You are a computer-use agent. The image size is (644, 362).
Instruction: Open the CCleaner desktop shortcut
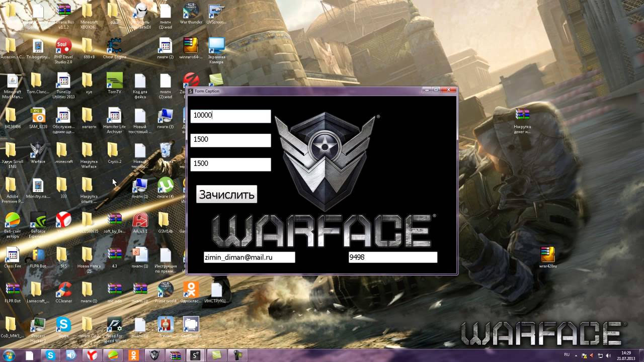coord(63,292)
